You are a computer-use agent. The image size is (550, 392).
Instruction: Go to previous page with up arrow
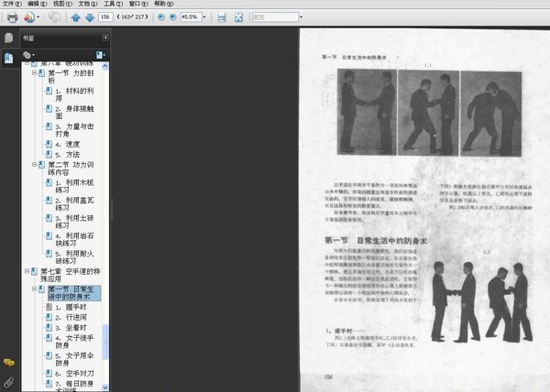point(75,17)
